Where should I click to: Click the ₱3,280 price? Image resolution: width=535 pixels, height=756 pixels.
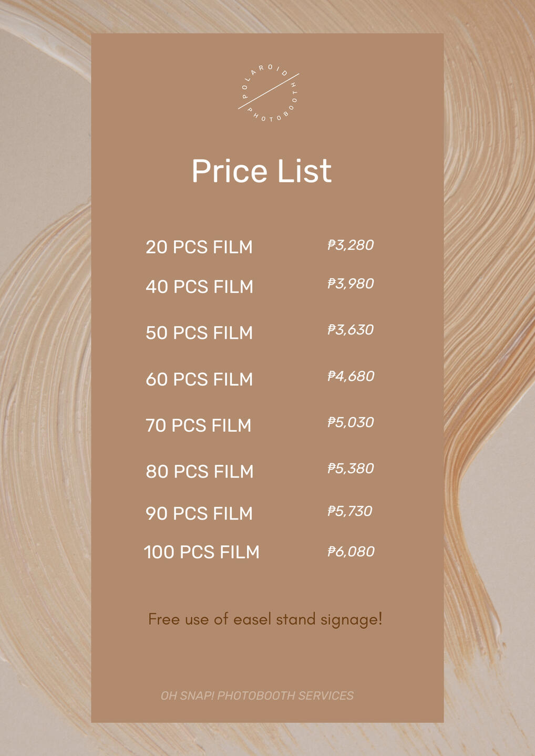[351, 245]
